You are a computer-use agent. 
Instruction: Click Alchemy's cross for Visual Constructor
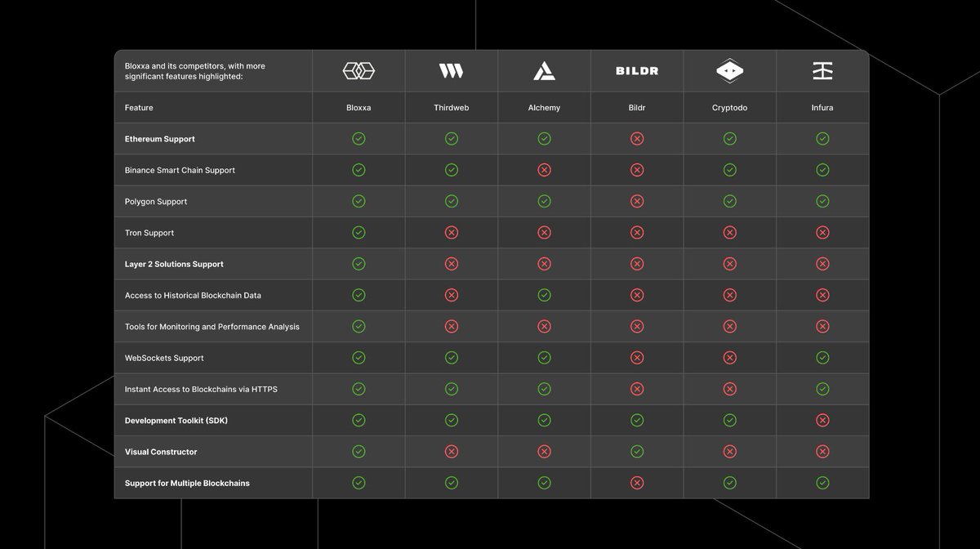[544, 451]
